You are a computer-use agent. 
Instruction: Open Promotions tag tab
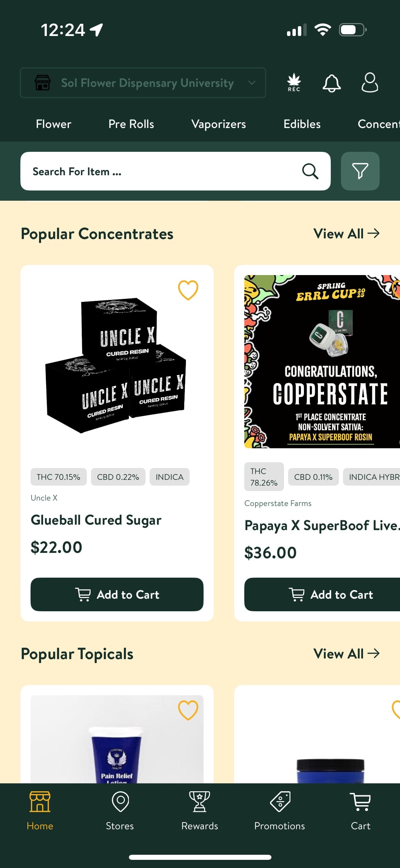pyautogui.click(x=280, y=811)
